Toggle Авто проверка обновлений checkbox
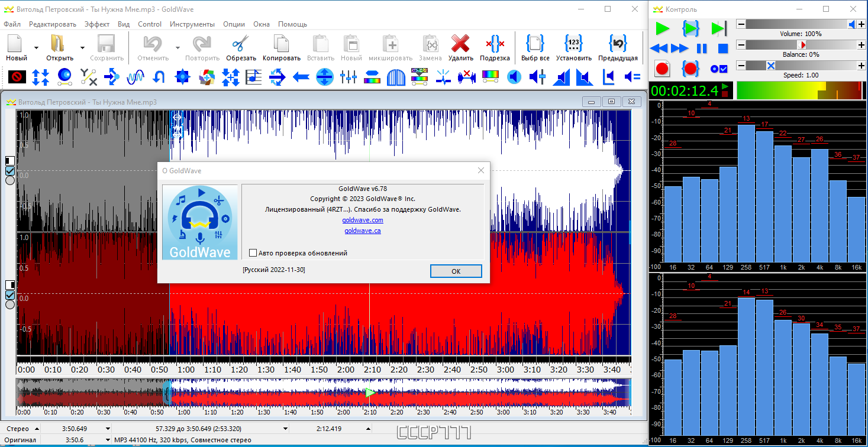Viewport: 868px width, 447px height. 253,253
